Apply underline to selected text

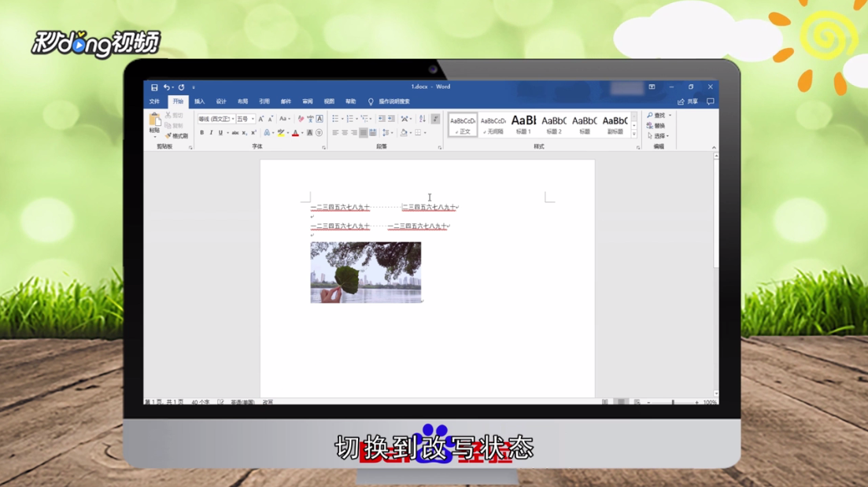(x=220, y=132)
